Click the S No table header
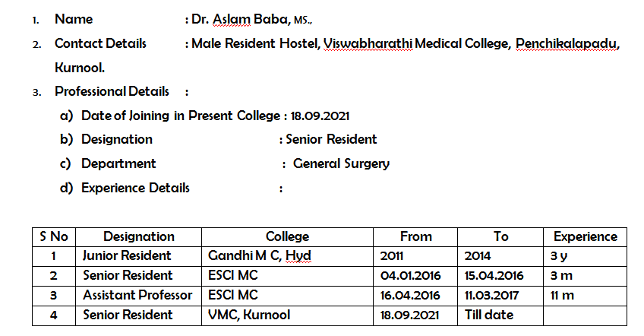The width and height of the screenshot is (644, 336). (54, 237)
